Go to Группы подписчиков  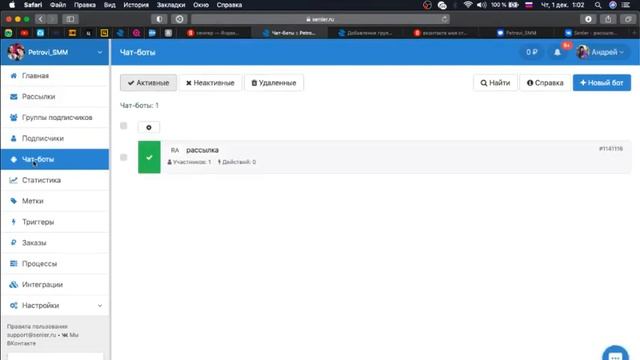[x=55, y=118]
